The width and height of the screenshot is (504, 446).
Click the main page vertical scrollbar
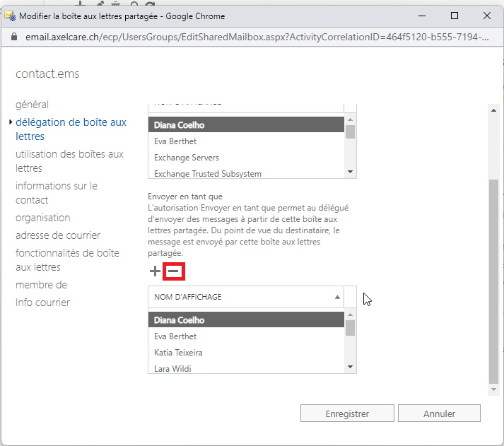(494, 283)
